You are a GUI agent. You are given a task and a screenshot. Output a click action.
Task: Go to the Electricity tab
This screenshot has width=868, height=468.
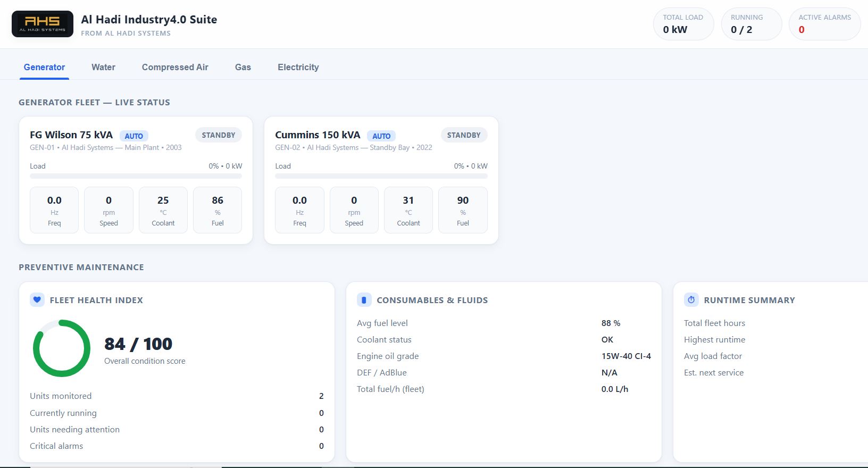298,67
